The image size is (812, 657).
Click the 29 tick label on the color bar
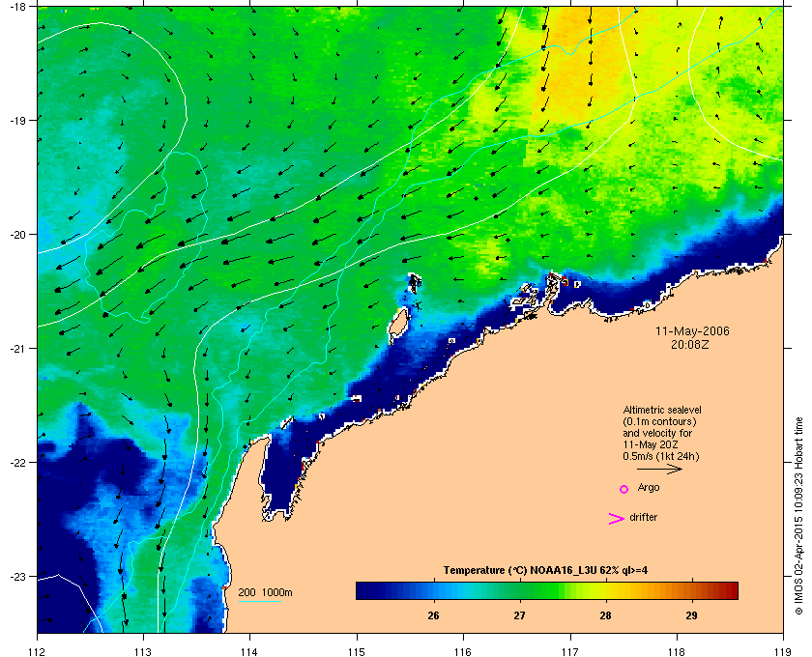[x=691, y=615]
